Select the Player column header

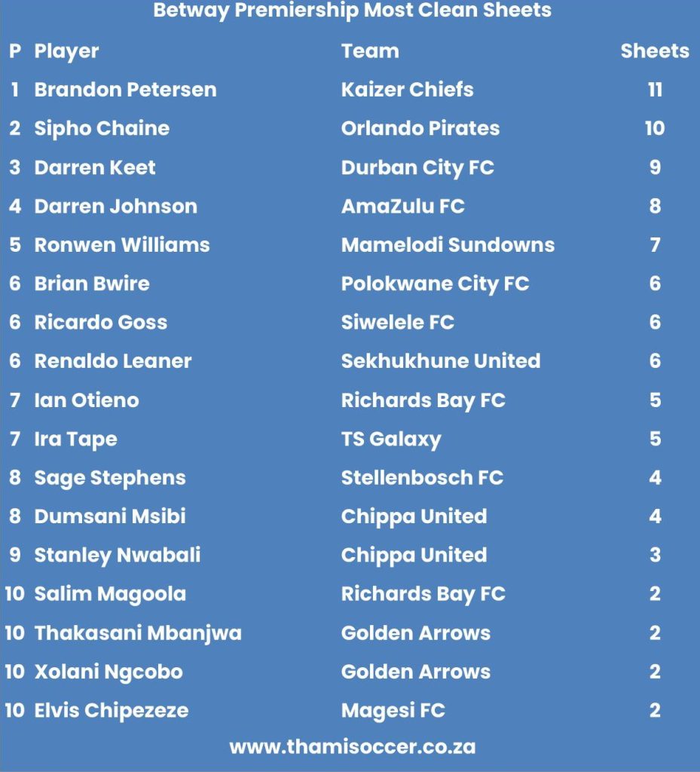click(x=66, y=51)
